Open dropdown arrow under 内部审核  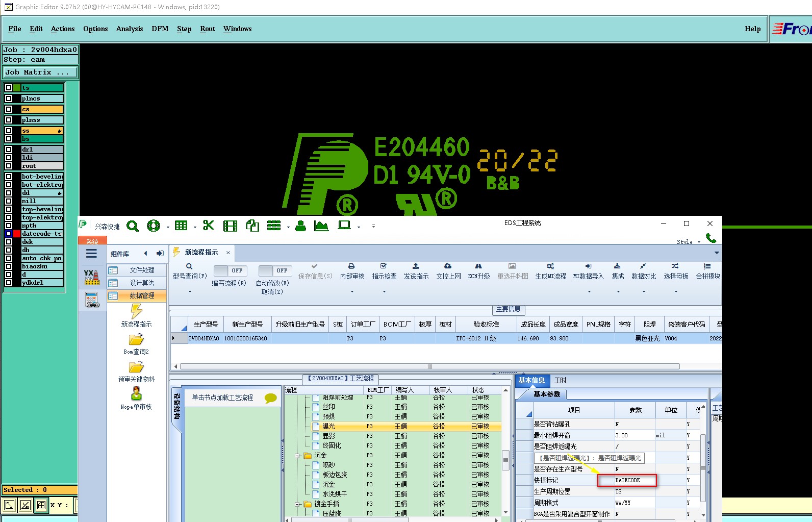point(352,292)
